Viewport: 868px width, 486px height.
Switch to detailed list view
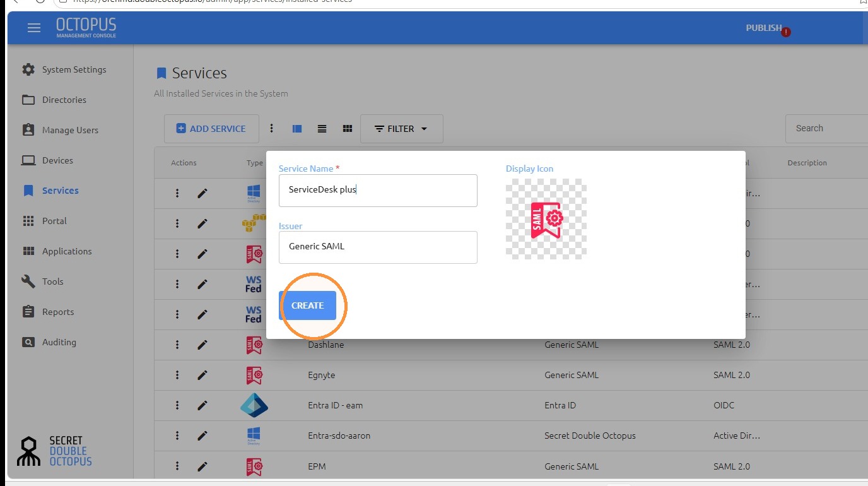[x=297, y=128]
